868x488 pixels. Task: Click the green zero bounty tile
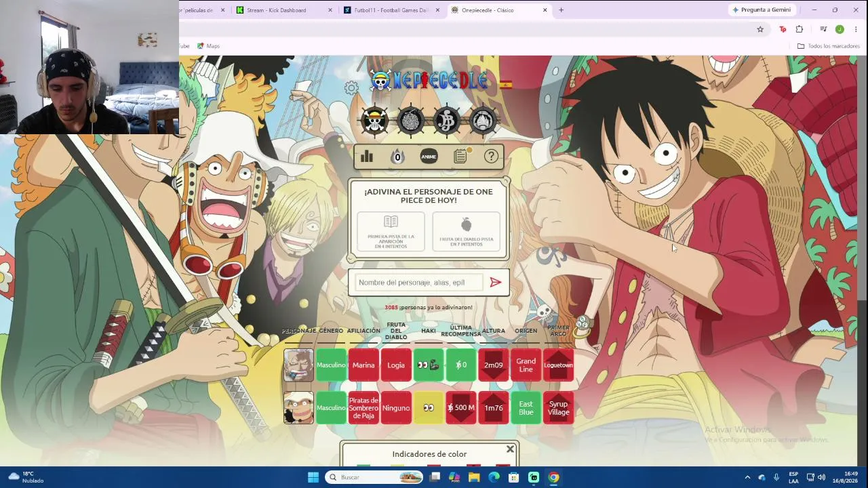click(461, 365)
